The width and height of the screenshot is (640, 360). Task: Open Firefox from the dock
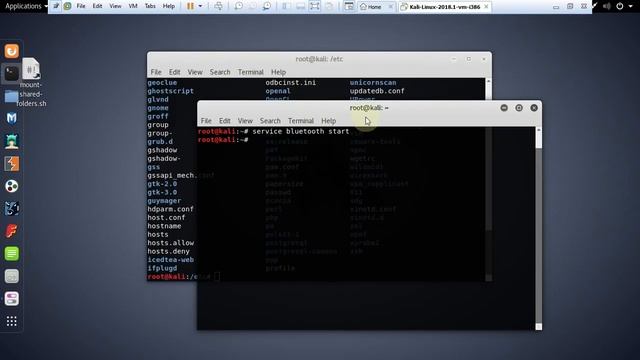point(11,51)
